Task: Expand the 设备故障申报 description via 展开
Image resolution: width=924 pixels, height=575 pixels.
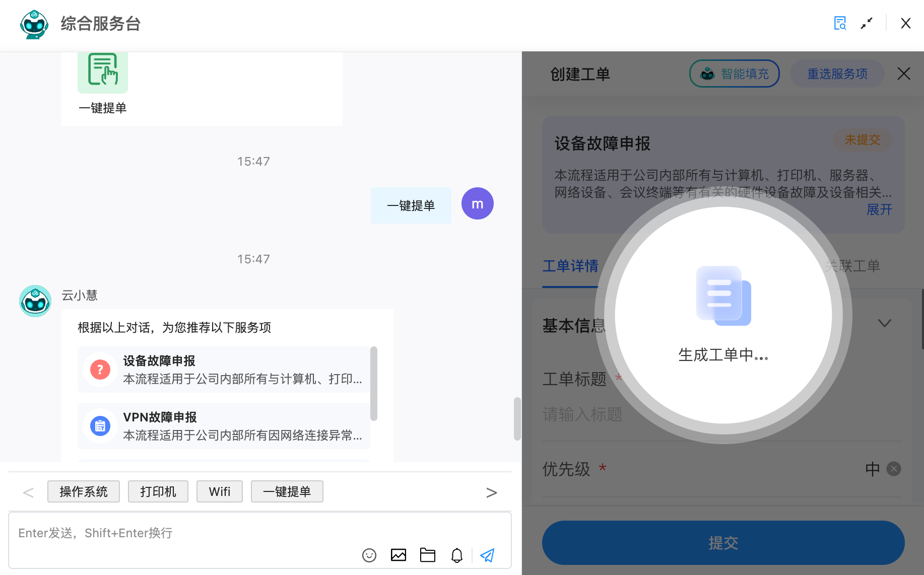Action: point(879,209)
